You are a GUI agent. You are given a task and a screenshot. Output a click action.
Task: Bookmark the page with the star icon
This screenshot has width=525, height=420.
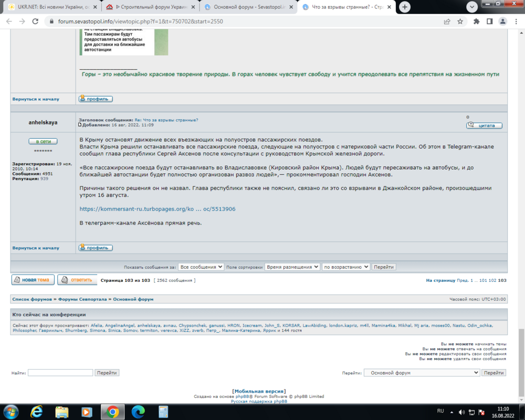459,22
